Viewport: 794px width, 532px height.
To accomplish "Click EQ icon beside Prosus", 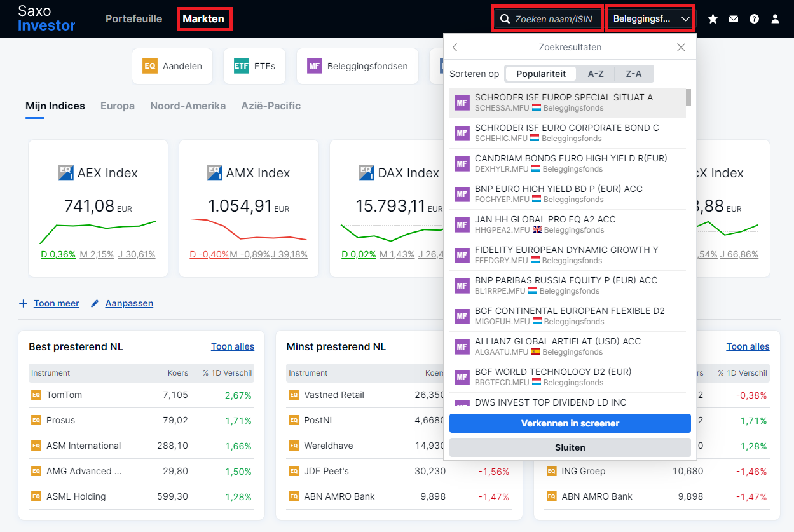I will (36, 420).
